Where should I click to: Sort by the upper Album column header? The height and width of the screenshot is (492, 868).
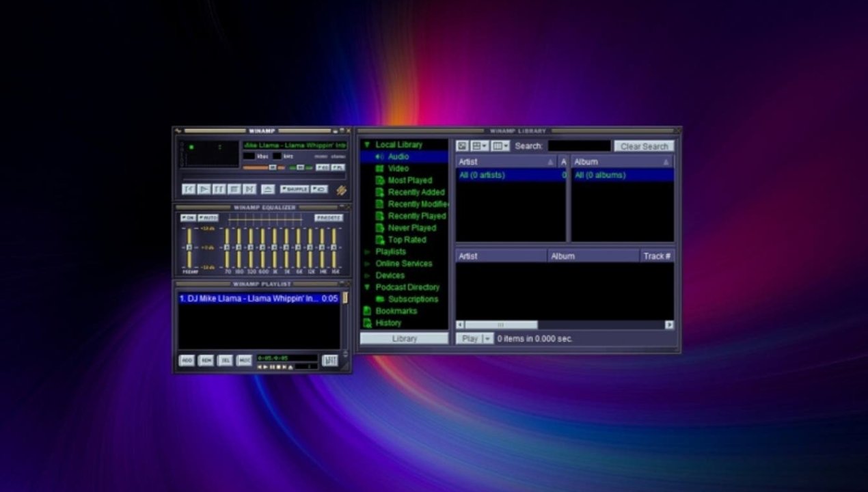click(622, 162)
